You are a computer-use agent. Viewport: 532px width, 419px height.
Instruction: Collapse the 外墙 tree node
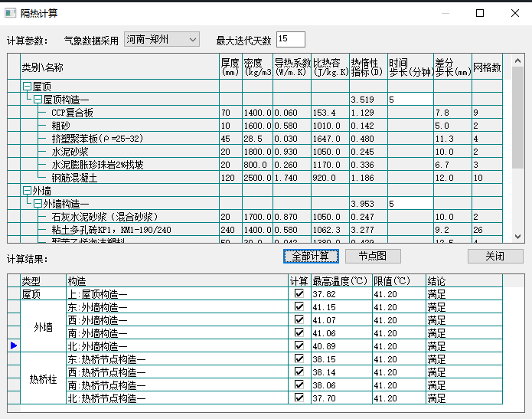(x=27, y=191)
